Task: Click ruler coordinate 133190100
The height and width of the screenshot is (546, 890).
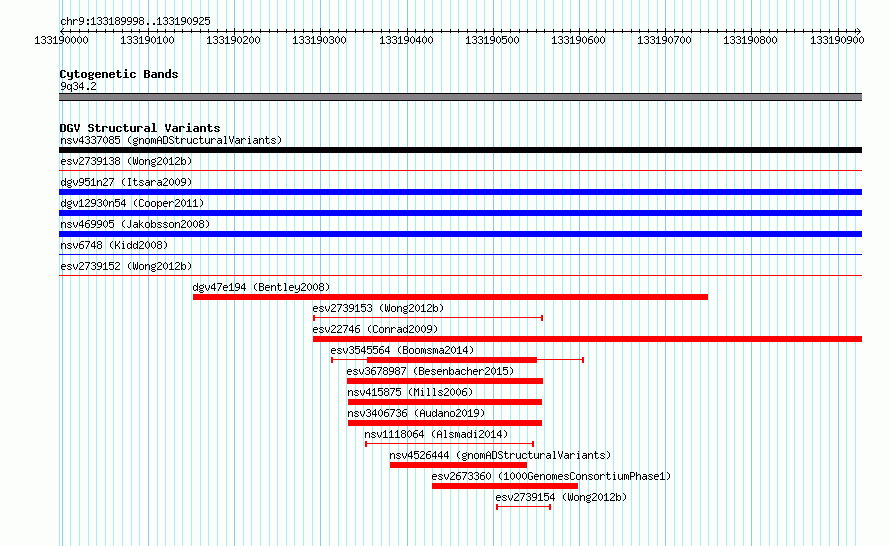Action: (147, 40)
